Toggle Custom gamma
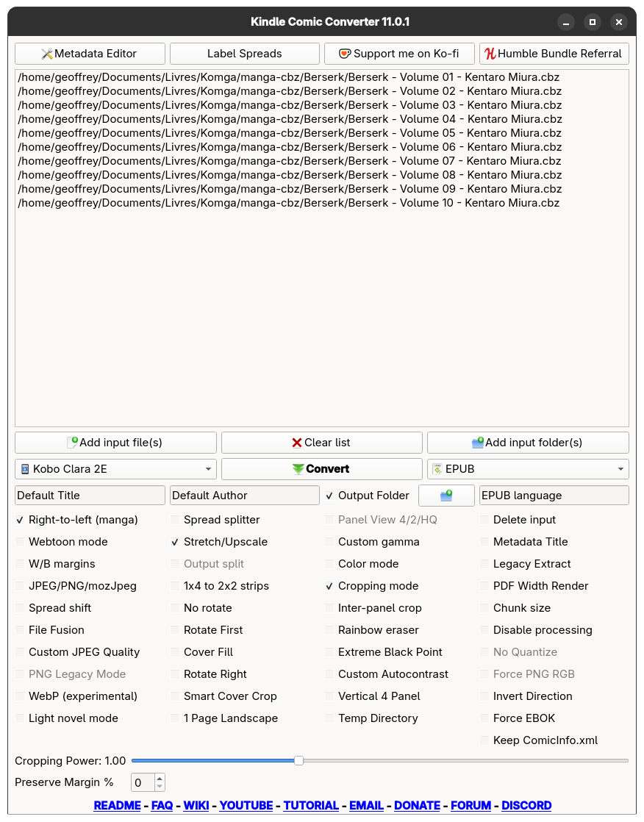The width and height of the screenshot is (644, 822). [329, 542]
